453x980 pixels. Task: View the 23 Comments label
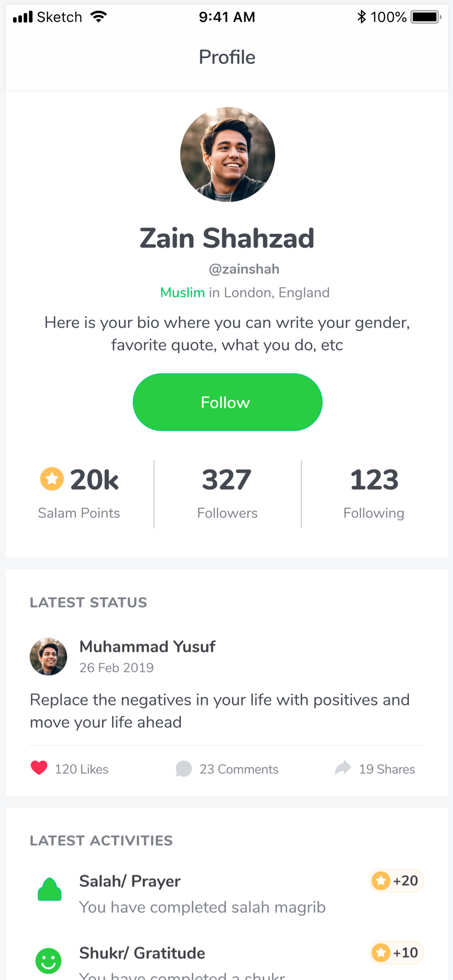point(239,769)
